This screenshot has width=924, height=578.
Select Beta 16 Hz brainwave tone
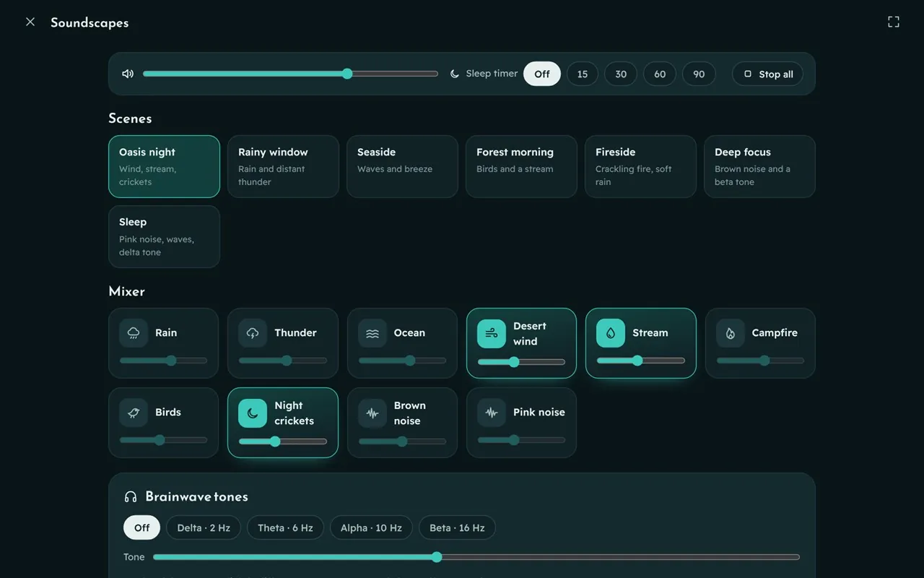tap(457, 527)
